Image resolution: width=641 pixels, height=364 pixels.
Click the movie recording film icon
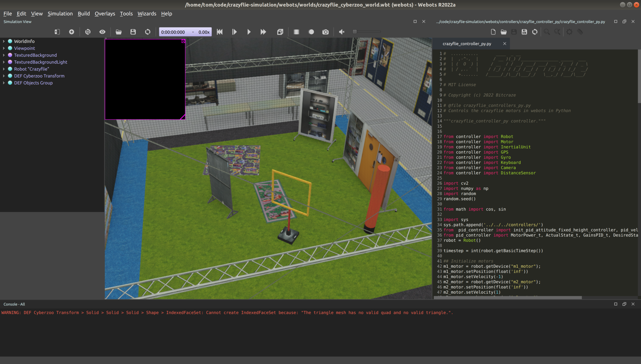pos(296,32)
